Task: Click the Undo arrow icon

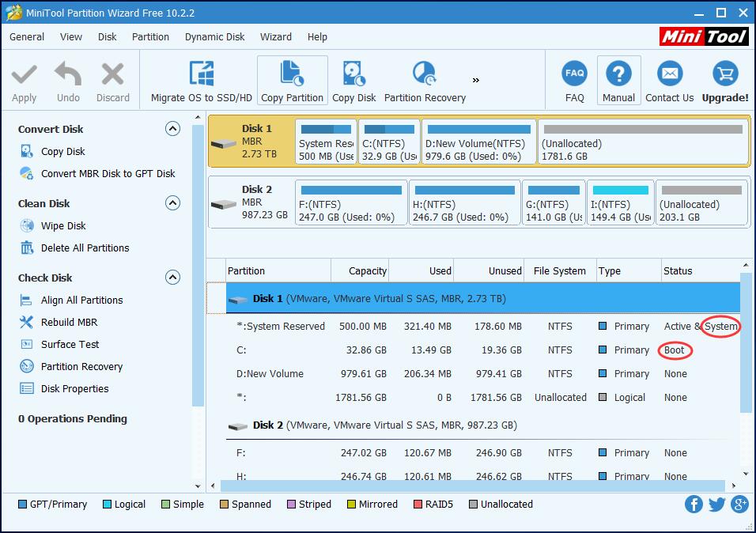Action: pyautogui.click(x=68, y=74)
